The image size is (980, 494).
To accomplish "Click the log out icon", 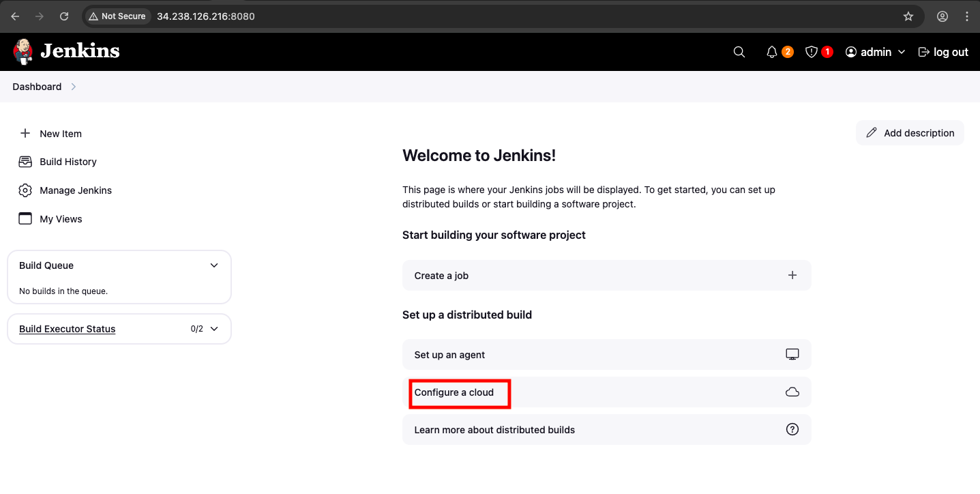I will (924, 52).
